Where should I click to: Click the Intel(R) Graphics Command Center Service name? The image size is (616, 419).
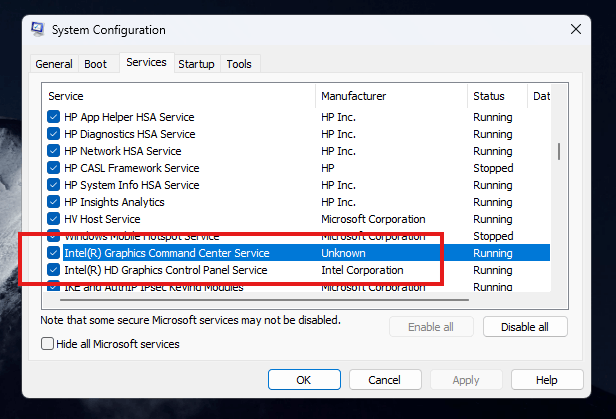pyautogui.click(x=167, y=253)
